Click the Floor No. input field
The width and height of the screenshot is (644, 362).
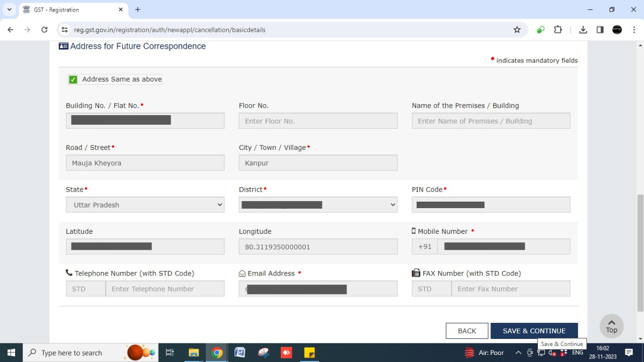(318, 121)
